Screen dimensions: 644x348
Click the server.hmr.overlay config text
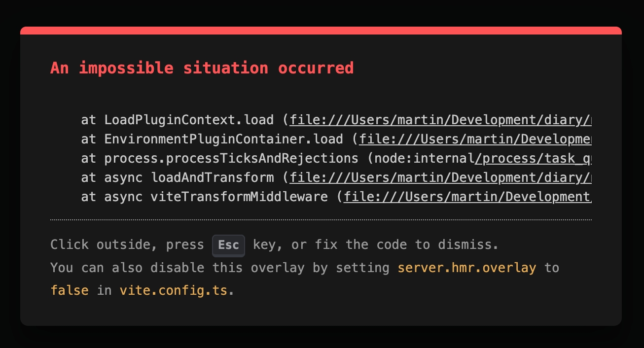466,268
